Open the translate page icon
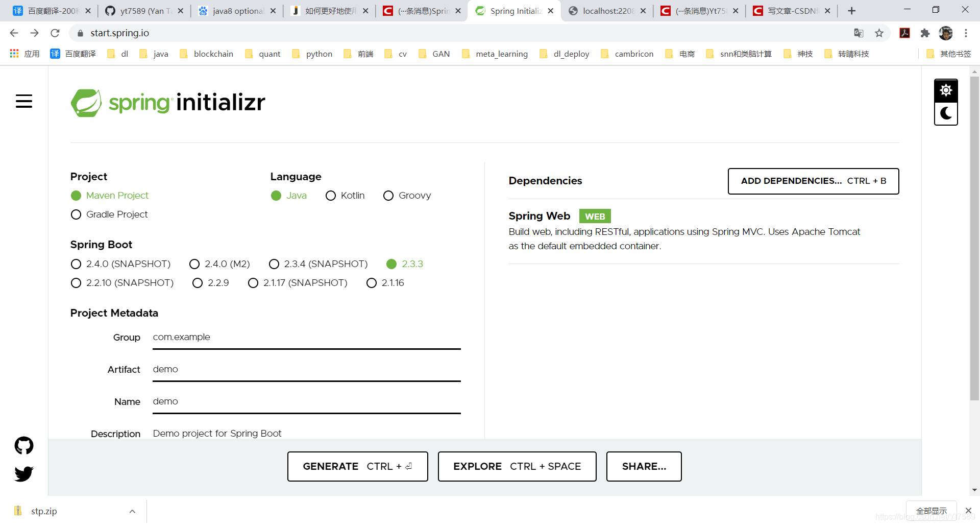Screen dimensions: 980x526 tap(859, 33)
